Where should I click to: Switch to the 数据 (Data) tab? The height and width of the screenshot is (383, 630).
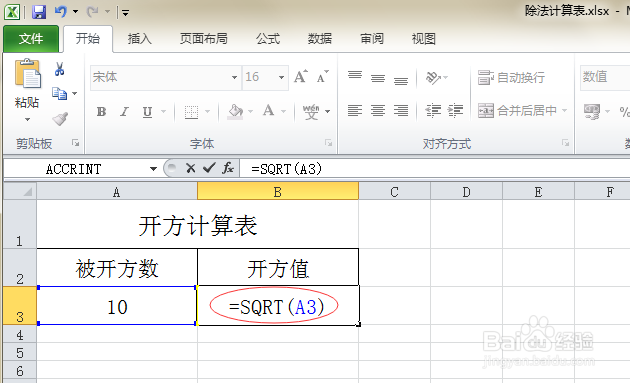pos(320,39)
